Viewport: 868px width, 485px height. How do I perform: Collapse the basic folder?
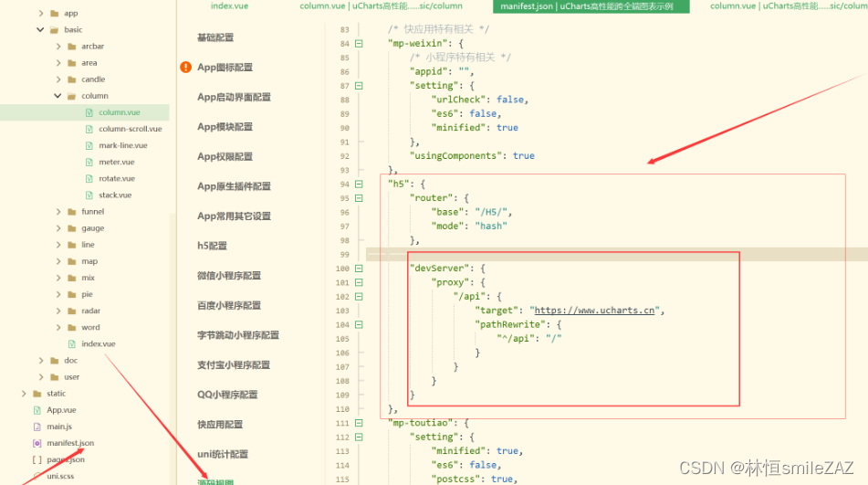point(40,30)
